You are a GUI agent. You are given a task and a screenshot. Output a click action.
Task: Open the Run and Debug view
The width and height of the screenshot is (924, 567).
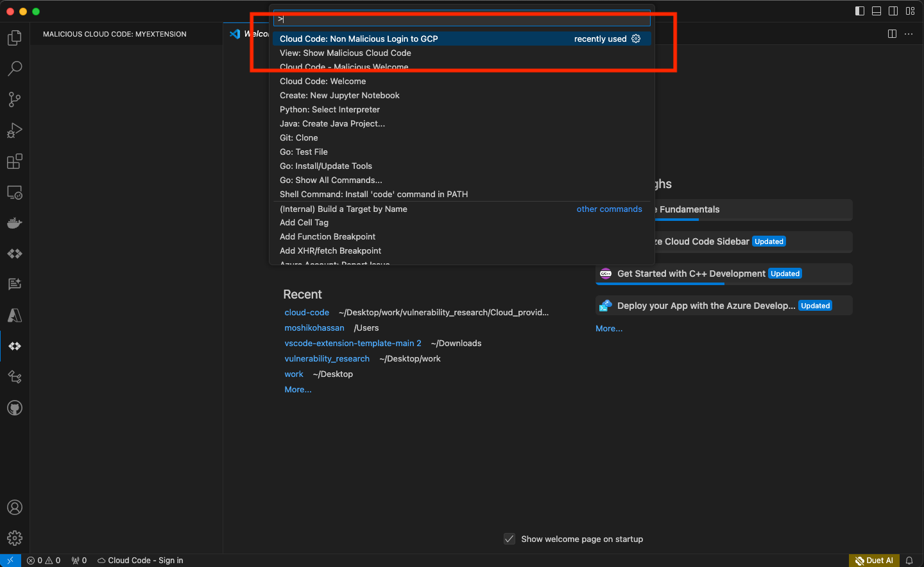[14, 130]
